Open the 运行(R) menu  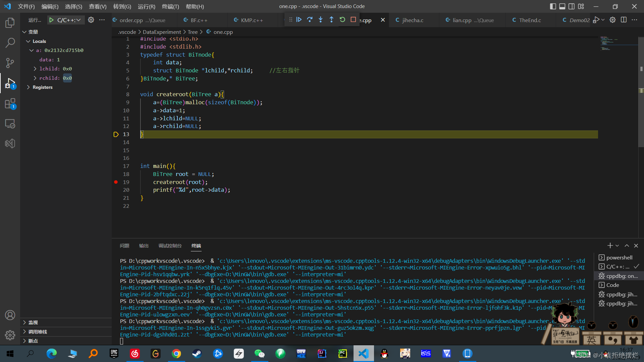point(146,6)
